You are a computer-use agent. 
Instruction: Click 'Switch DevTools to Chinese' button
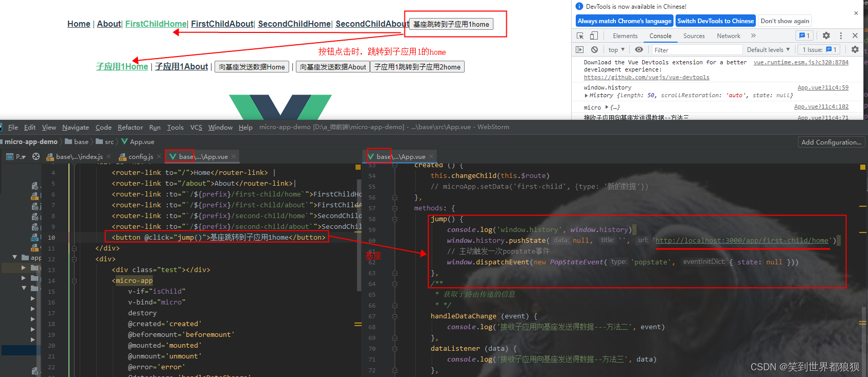(x=715, y=21)
